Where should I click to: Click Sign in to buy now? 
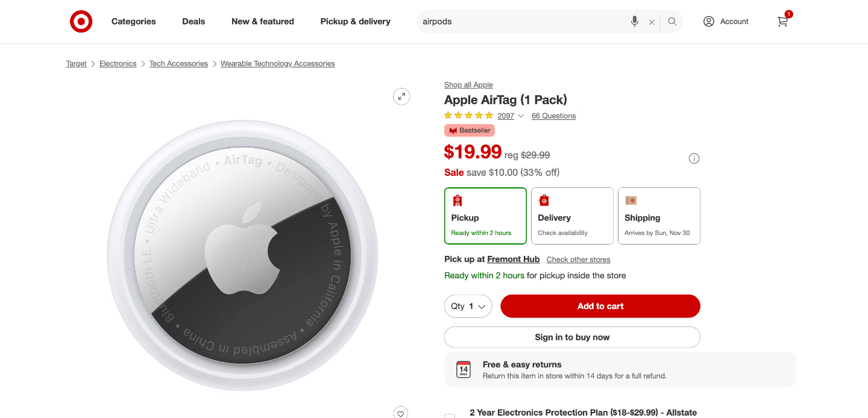572,337
